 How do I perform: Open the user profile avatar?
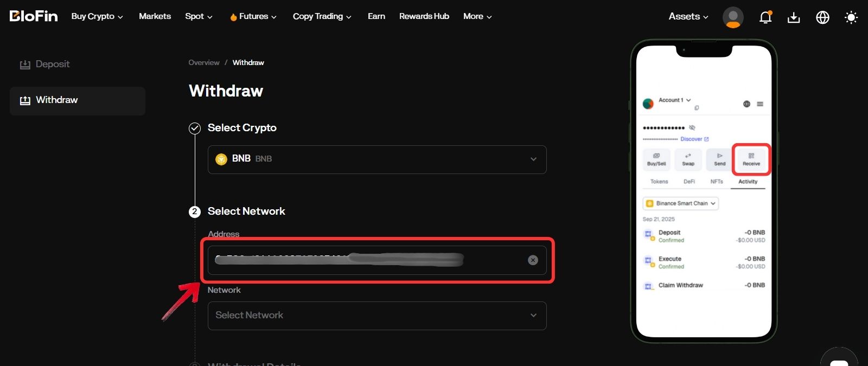(733, 17)
